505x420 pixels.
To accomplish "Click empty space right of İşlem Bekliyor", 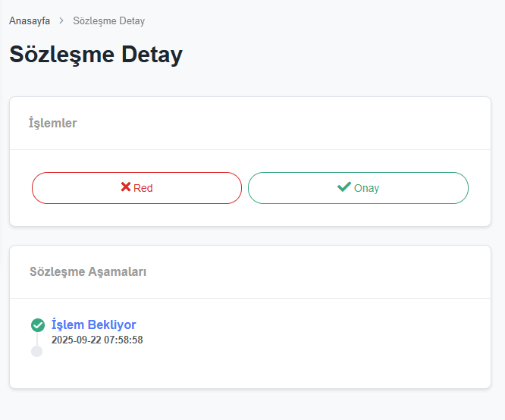I will [303, 326].
